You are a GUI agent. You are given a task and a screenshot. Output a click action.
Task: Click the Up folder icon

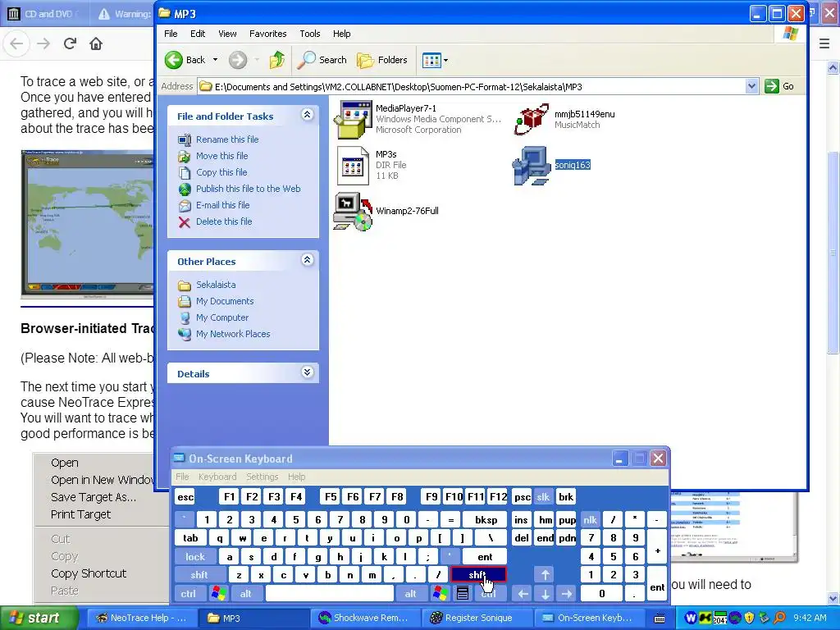pyautogui.click(x=277, y=60)
